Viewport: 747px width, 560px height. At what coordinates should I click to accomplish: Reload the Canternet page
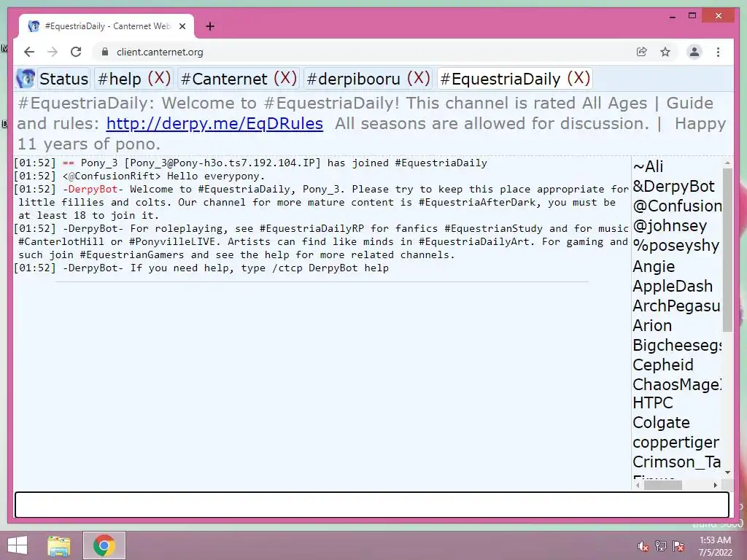(76, 52)
